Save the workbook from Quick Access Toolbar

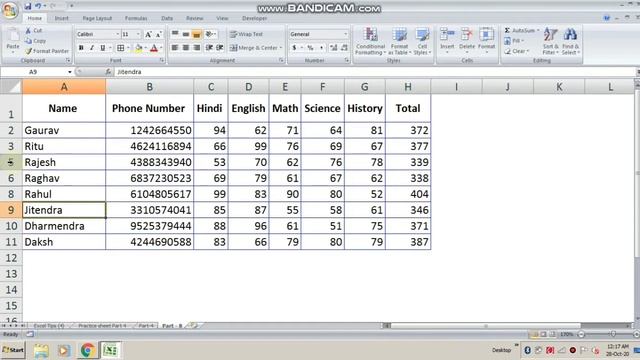27,6
